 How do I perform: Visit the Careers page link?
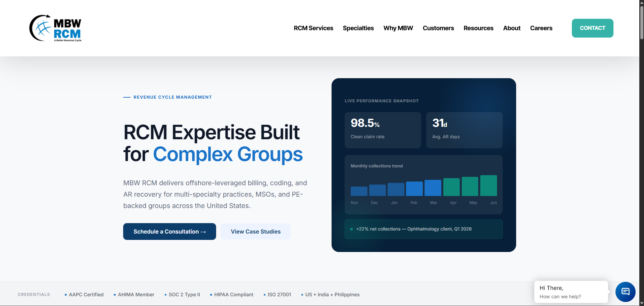tap(541, 28)
